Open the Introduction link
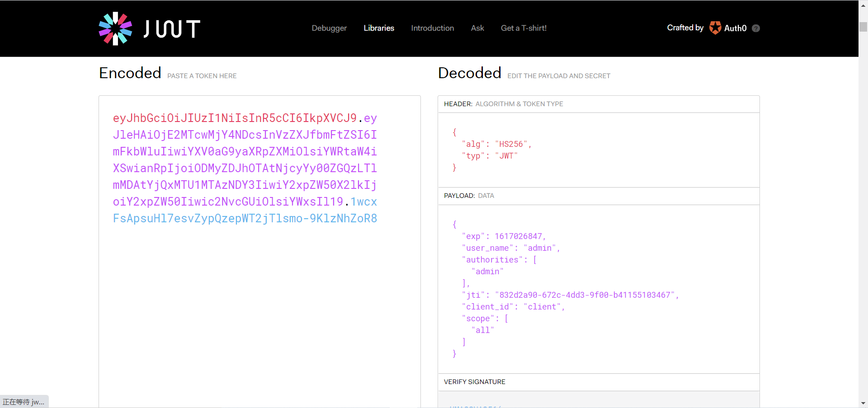 coord(432,28)
